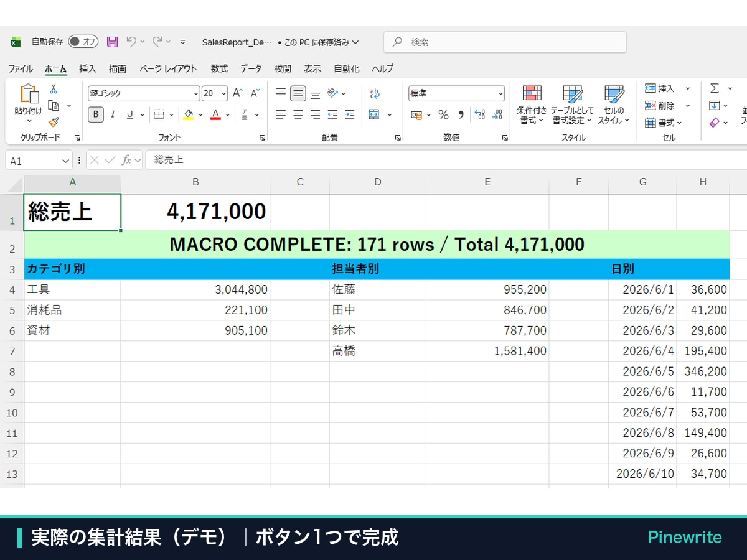747x560 pixels.
Task: Click the Save floppy disk icon
Action: 112,42
